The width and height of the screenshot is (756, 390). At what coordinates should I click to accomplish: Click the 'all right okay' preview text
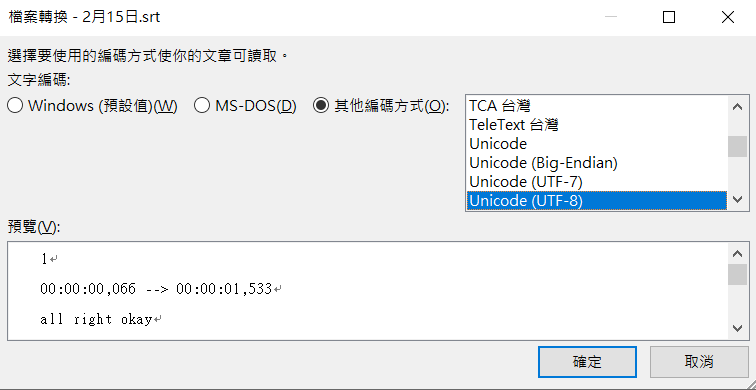(96, 319)
